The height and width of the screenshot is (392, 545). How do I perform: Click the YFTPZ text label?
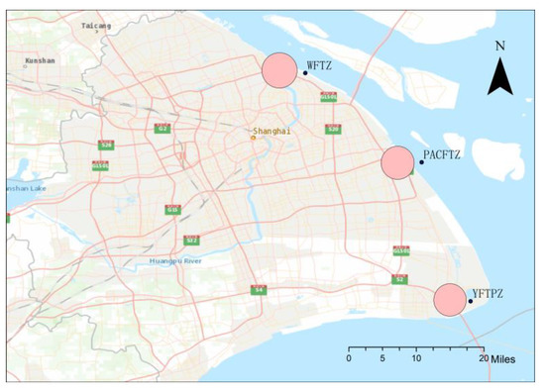tap(488, 294)
